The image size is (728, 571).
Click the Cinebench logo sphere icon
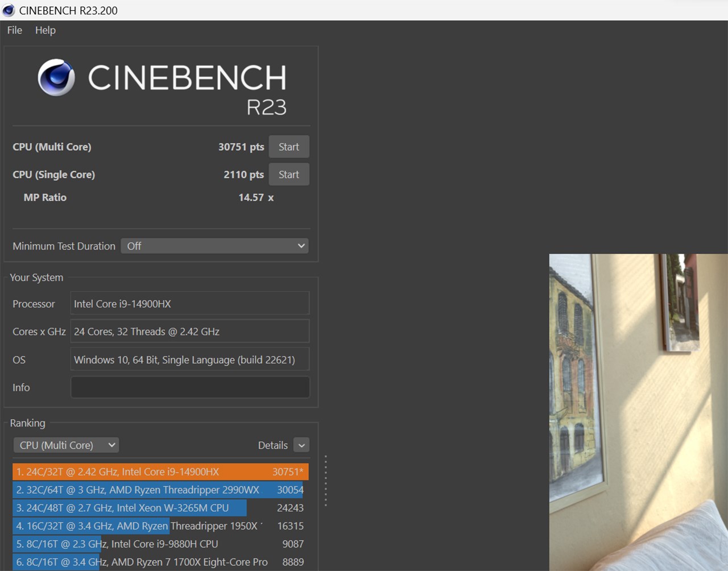(56, 77)
